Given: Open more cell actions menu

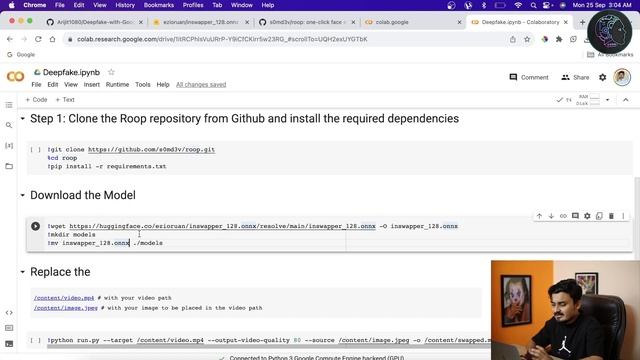Looking at the screenshot, I should 623,216.
